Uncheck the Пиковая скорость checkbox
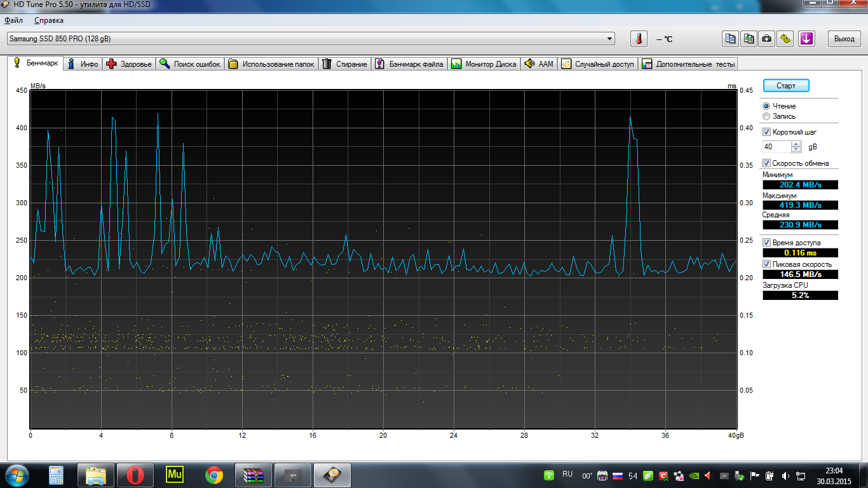This screenshot has height=488, width=868. (767, 264)
